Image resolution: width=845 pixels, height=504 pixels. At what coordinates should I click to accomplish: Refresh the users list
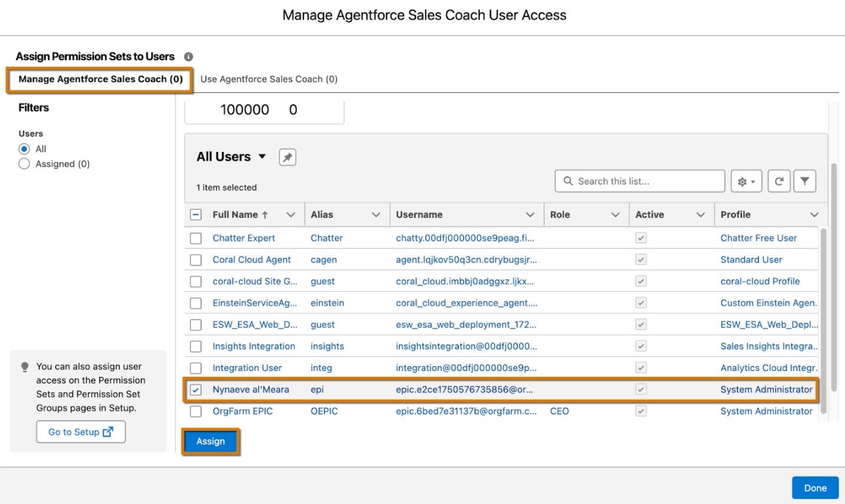click(779, 181)
